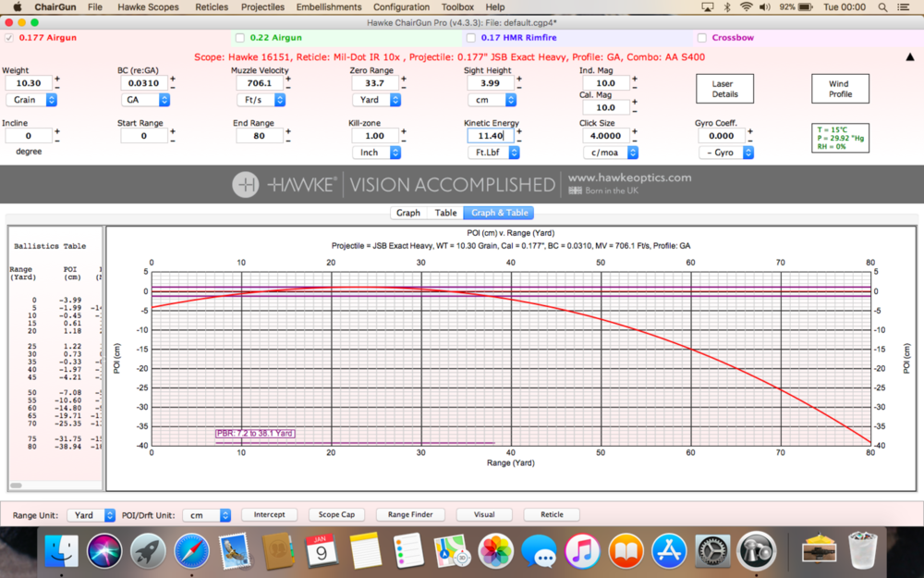Image resolution: width=924 pixels, height=578 pixels.
Task: Open the Range Unit Yard dropdown
Action: pyautogui.click(x=91, y=515)
